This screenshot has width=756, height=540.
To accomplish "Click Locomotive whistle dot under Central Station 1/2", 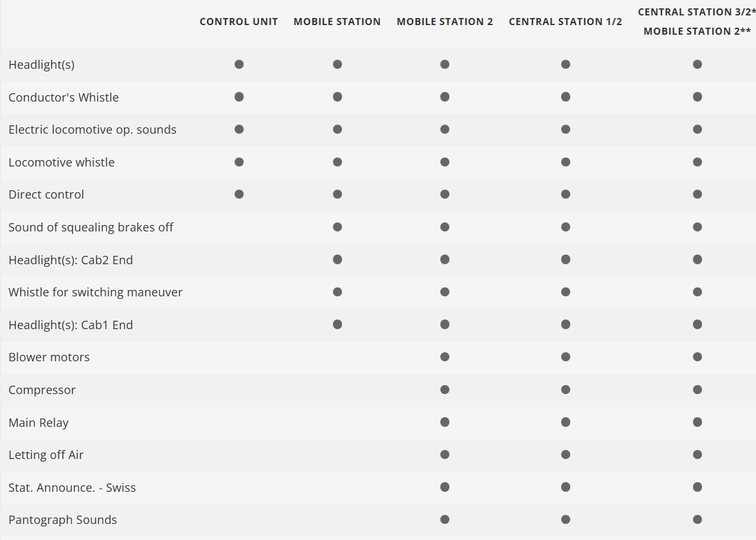I will click(566, 162).
